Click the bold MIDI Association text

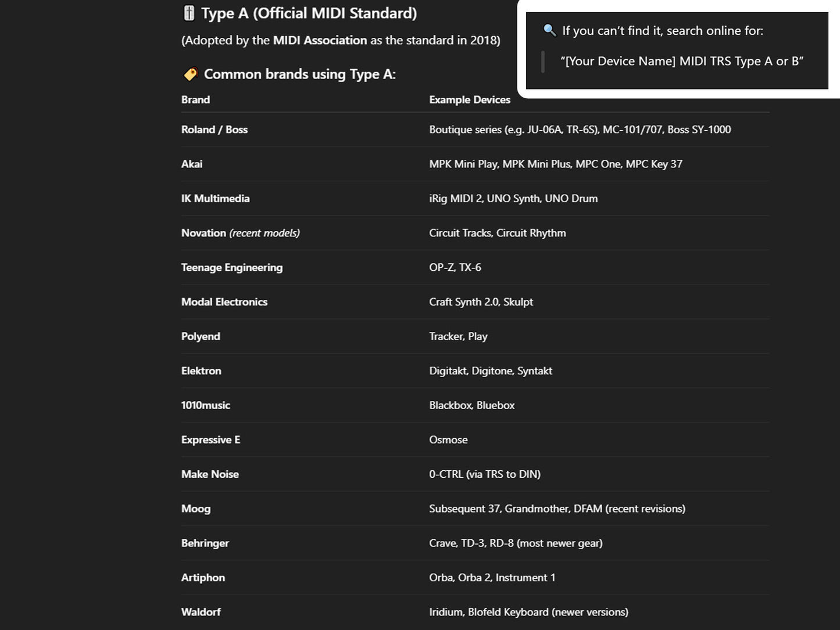click(320, 41)
